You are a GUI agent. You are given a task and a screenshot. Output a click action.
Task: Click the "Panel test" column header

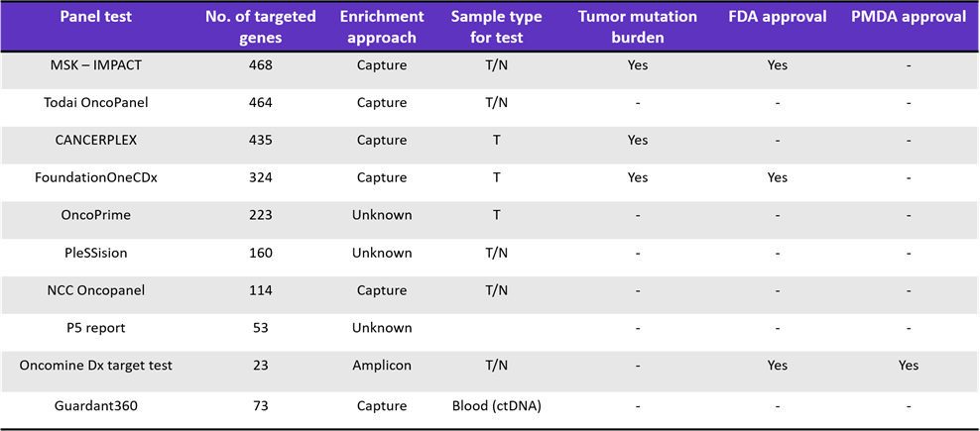(96, 17)
